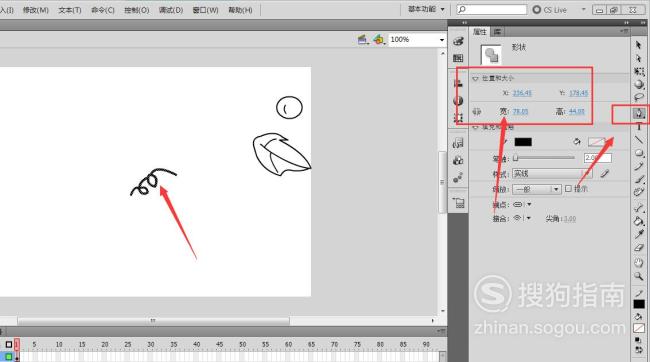Open the 修改(M) menu

(x=36, y=10)
